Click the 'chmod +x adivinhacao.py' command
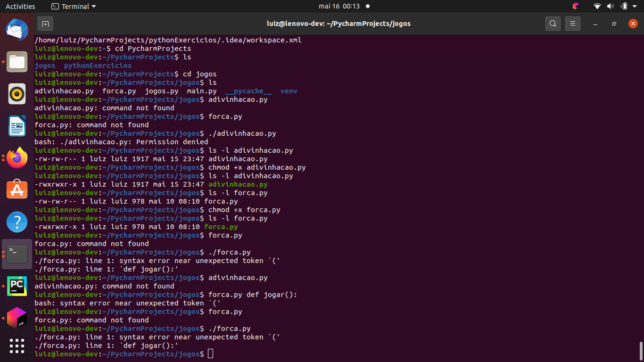The width and height of the screenshot is (644, 362). tap(257, 167)
